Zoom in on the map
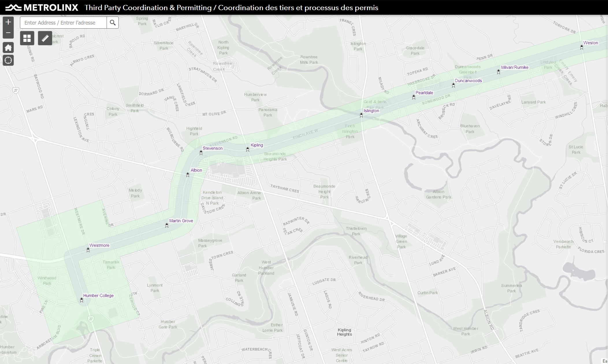The image size is (608, 364). pos(8,22)
